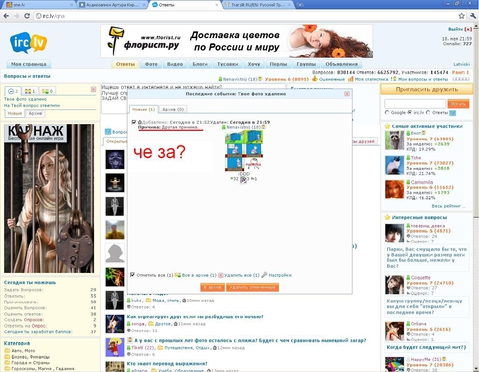This screenshot has height=372, width=479.
Task: Click blue help icon beside search radio 'Ответы'
Action: coord(452,113)
